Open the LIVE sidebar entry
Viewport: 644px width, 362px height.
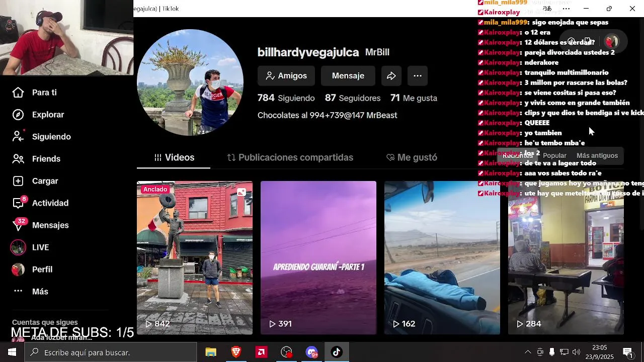point(30,247)
